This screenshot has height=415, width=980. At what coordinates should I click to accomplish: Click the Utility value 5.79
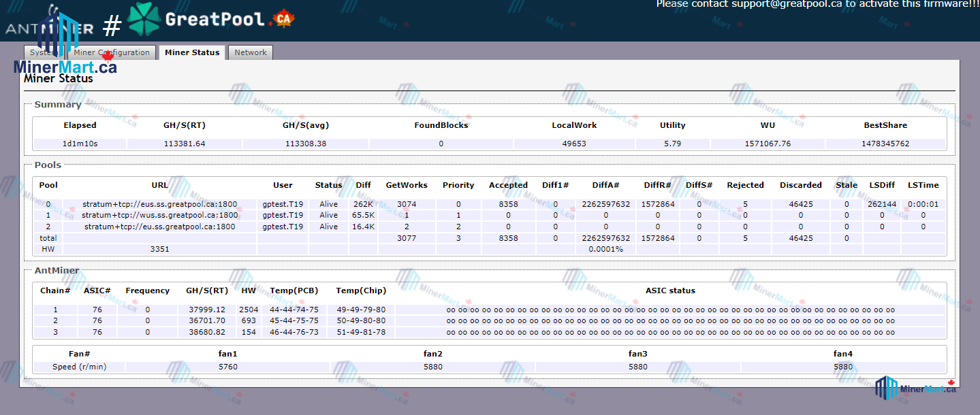[x=673, y=144]
